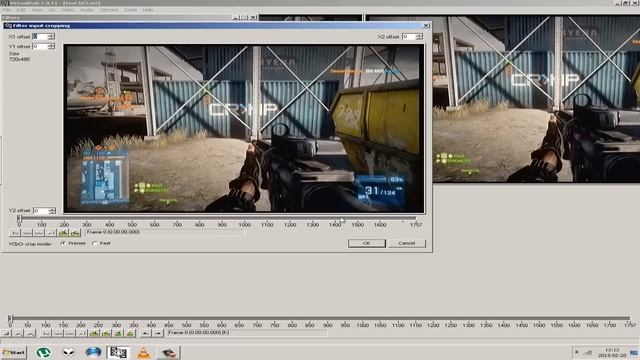Click the system tray clock

click(x=612, y=353)
